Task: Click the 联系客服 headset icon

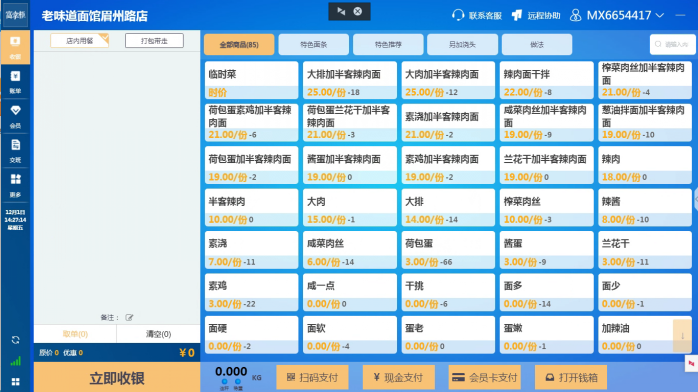Action: (x=458, y=15)
